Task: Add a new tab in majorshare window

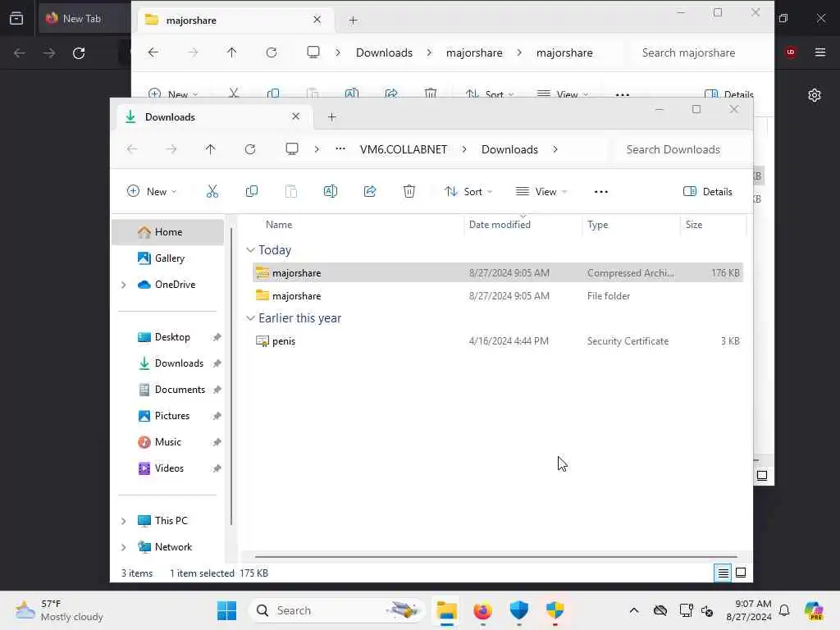Action: click(353, 21)
